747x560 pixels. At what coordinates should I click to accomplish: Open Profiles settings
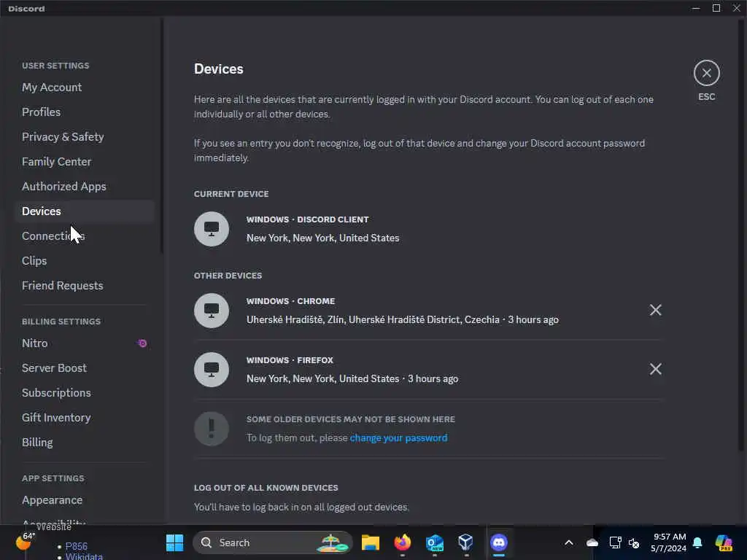[x=85, y=112]
